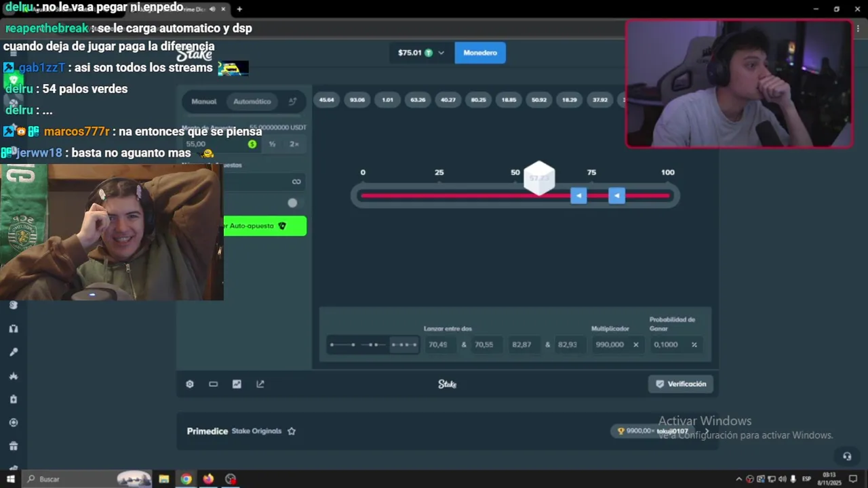Viewport: 868px width, 488px height.
Task: Halve the bet with the ½ button
Action: 272,144
